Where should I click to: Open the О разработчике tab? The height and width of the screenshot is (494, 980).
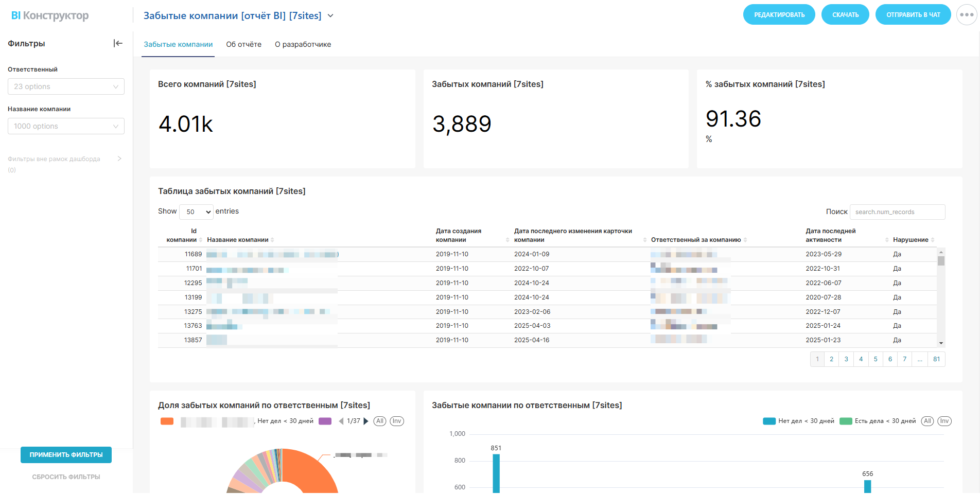(303, 45)
